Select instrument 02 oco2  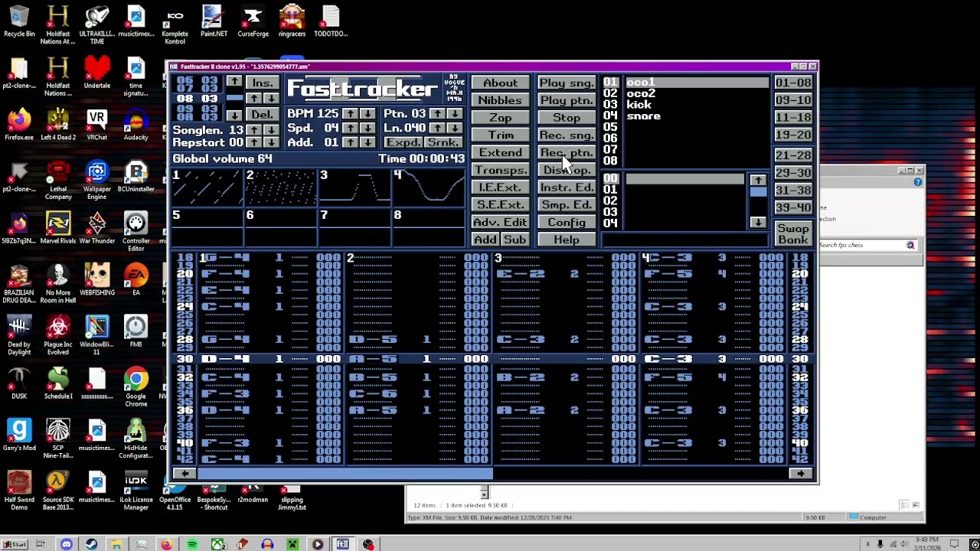coord(697,93)
